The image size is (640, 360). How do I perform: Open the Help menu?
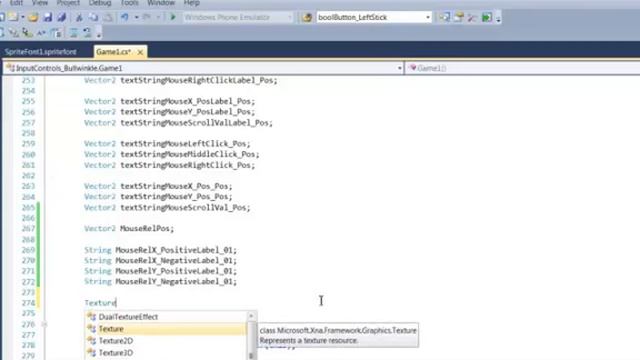191,3
